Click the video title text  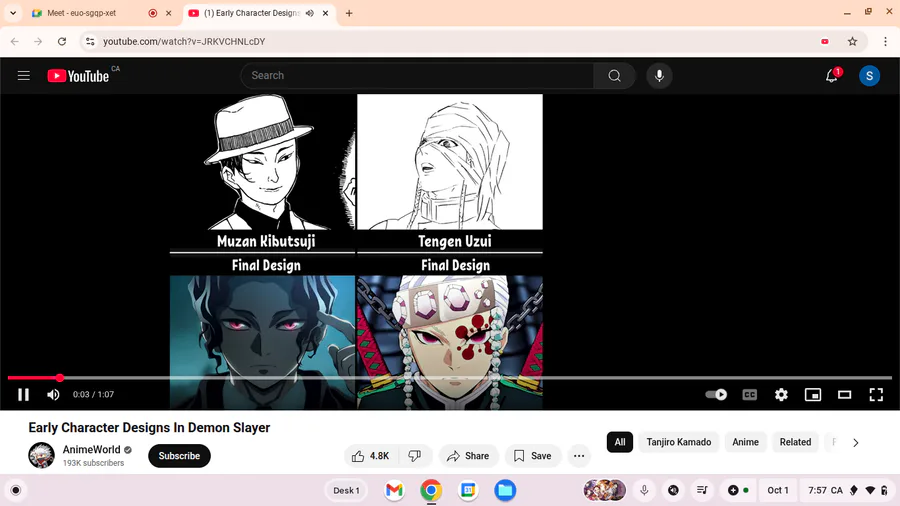pyautogui.click(x=149, y=428)
